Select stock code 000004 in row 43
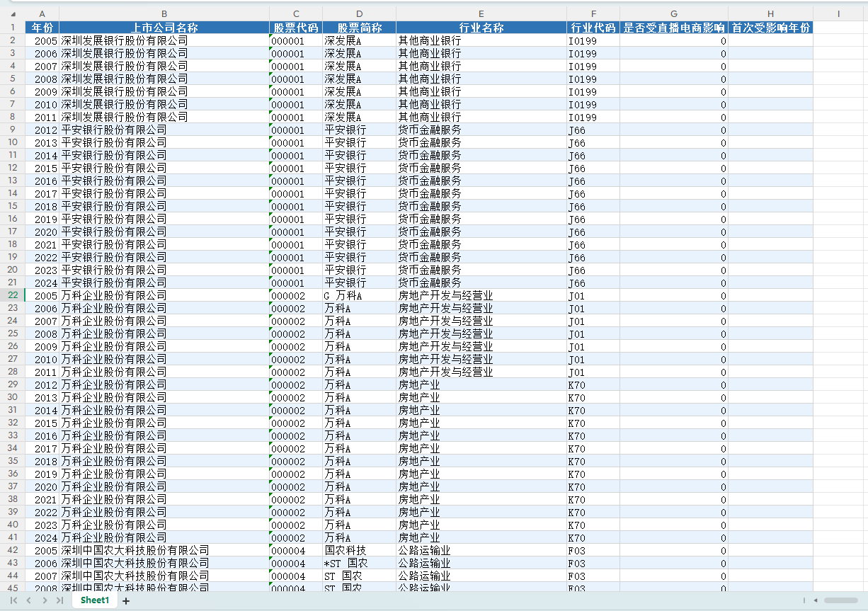The width and height of the screenshot is (868, 611). click(296, 563)
